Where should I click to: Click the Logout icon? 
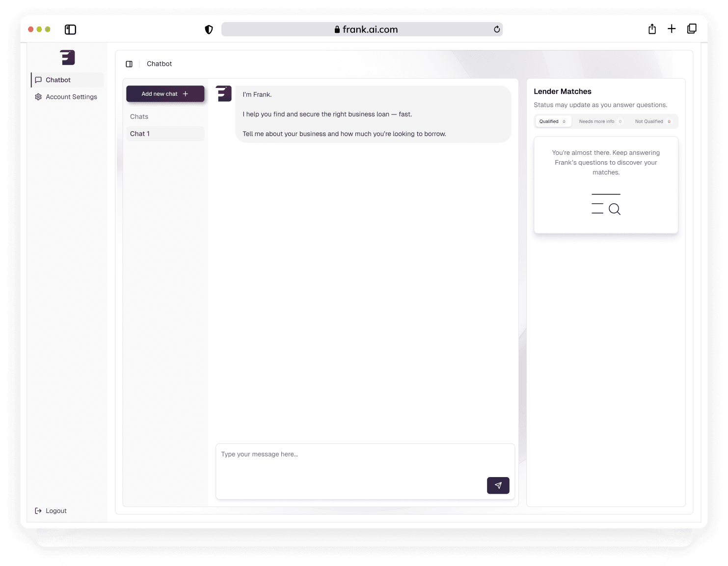38,510
